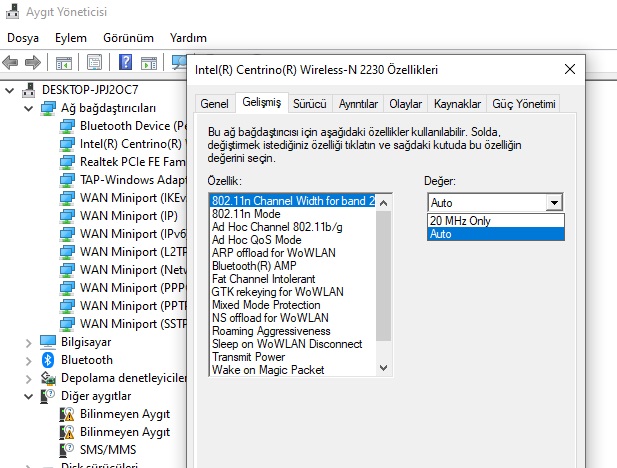Viewport: 617px width, 468px height.
Task: Open the Yardım menu
Action: [x=188, y=38]
